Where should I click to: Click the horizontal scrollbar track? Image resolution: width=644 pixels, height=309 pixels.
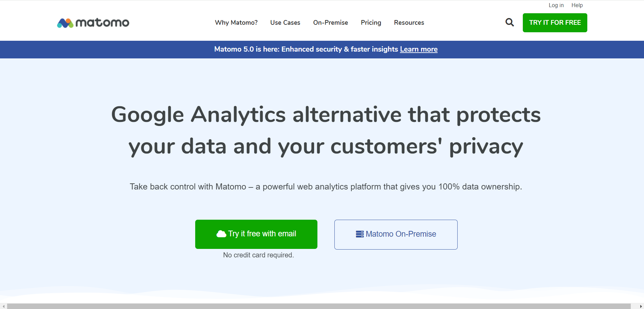pos(319,306)
